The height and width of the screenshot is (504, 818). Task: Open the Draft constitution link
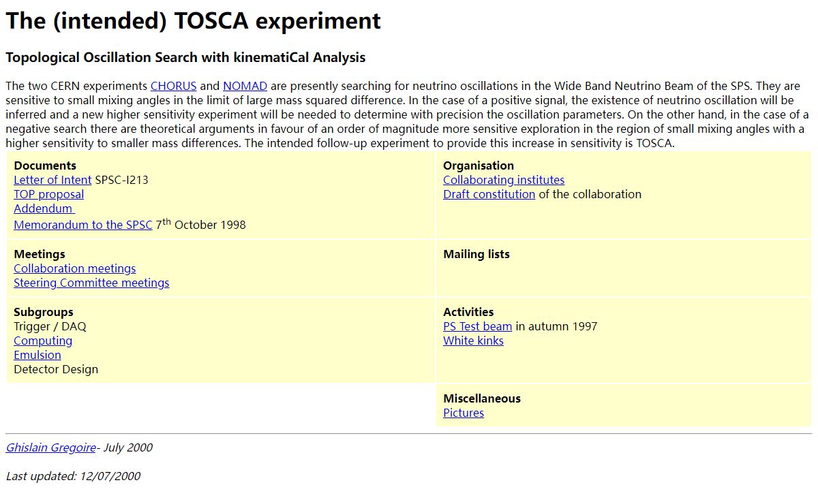pos(489,194)
